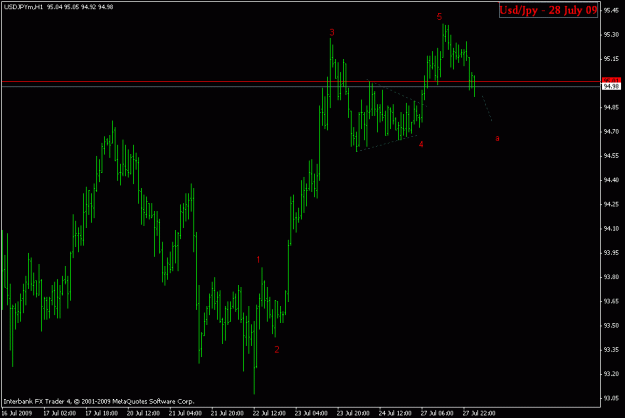The width and height of the screenshot is (625, 418).
Task: Click the 94.10 price axis label
Action: point(611,229)
